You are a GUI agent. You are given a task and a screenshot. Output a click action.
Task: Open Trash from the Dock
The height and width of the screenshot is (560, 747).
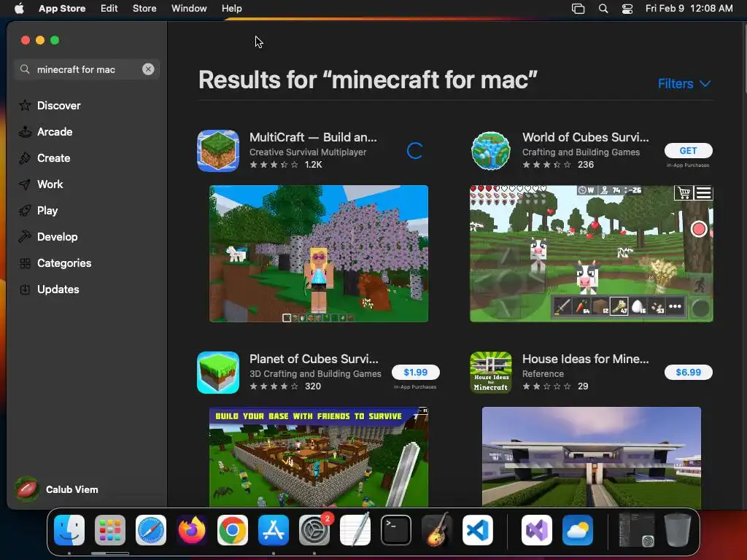click(678, 530)
